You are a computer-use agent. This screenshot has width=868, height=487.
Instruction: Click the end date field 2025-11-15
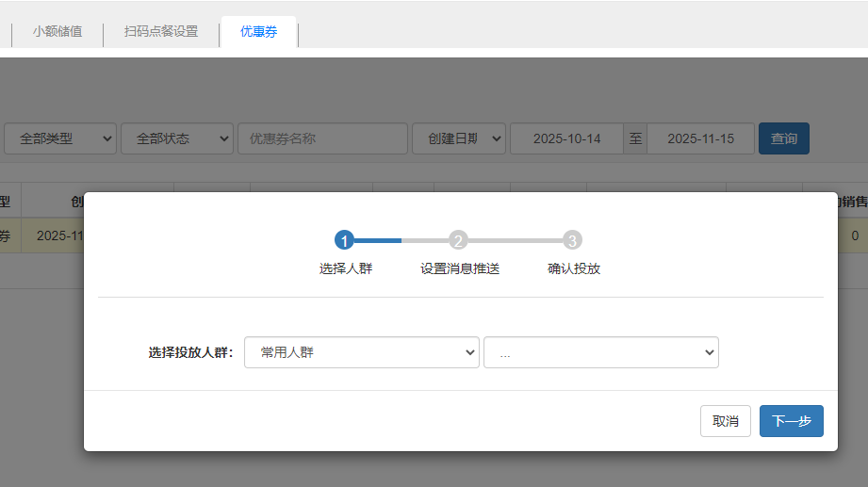pos(700,138)
